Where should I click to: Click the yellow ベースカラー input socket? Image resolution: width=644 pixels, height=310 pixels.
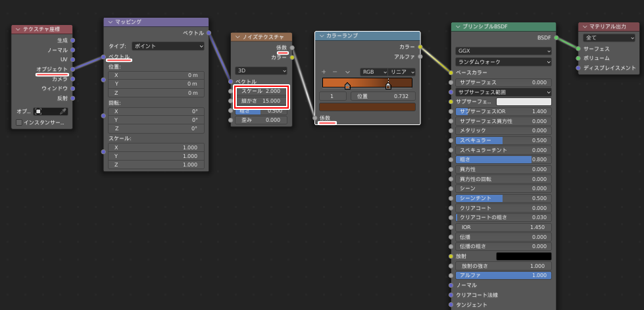[x=451, y=72]
